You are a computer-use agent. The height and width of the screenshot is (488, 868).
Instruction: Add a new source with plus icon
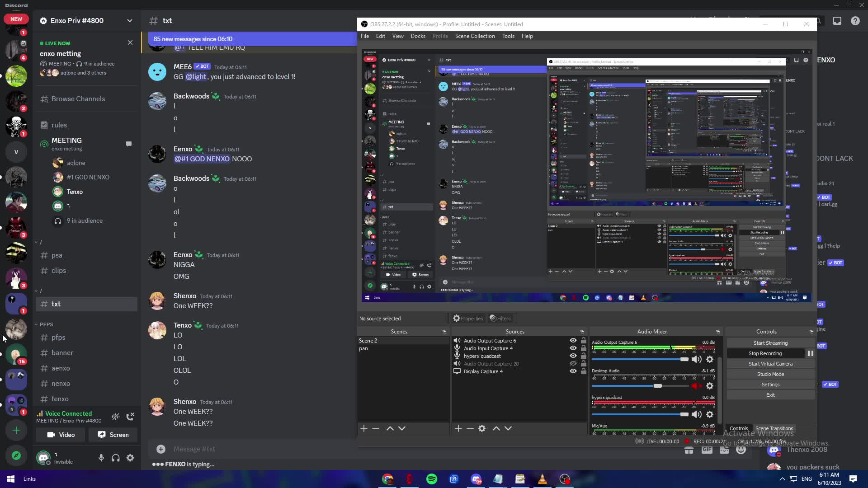458,428
